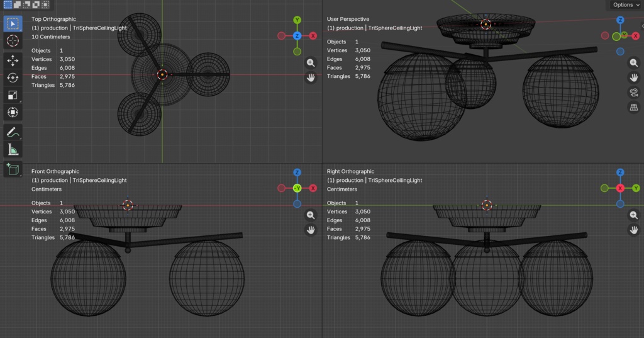Click Z axis in Right Orthographic gizmo

coord(620,172)
